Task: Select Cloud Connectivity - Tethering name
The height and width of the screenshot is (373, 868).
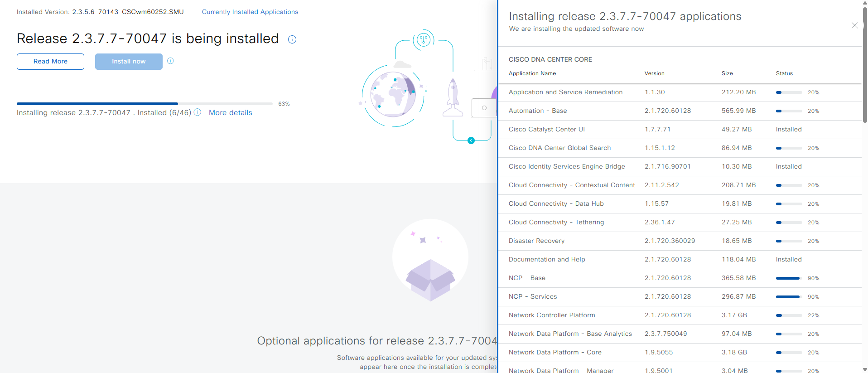Action: (x=556, y=222)
